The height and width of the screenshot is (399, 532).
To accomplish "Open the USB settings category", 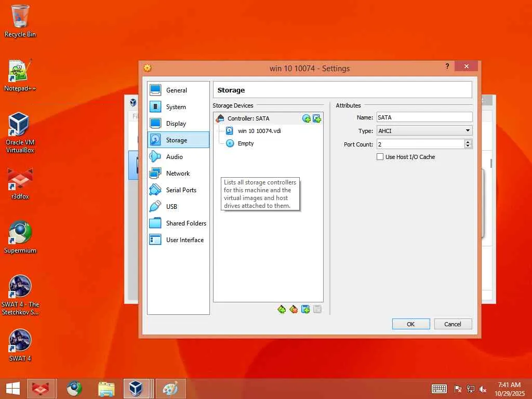I will pyautogui.click(x=178, y=207).
